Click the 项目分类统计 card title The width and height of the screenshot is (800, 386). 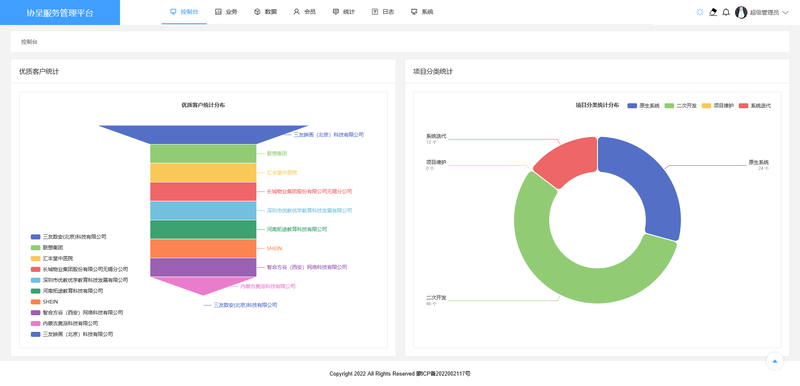(x=433, y=71)
